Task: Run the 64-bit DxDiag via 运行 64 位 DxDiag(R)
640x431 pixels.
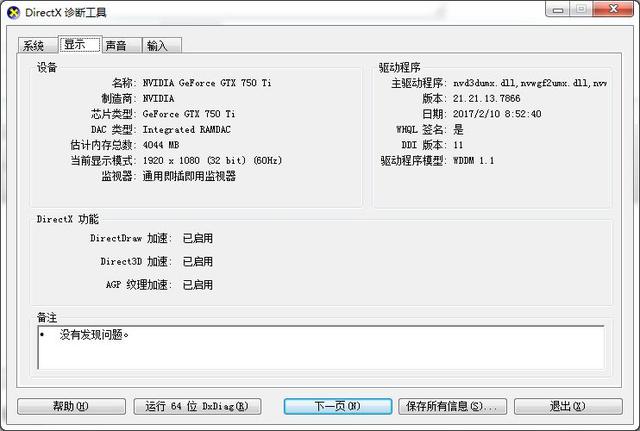Action: (198, 406)
